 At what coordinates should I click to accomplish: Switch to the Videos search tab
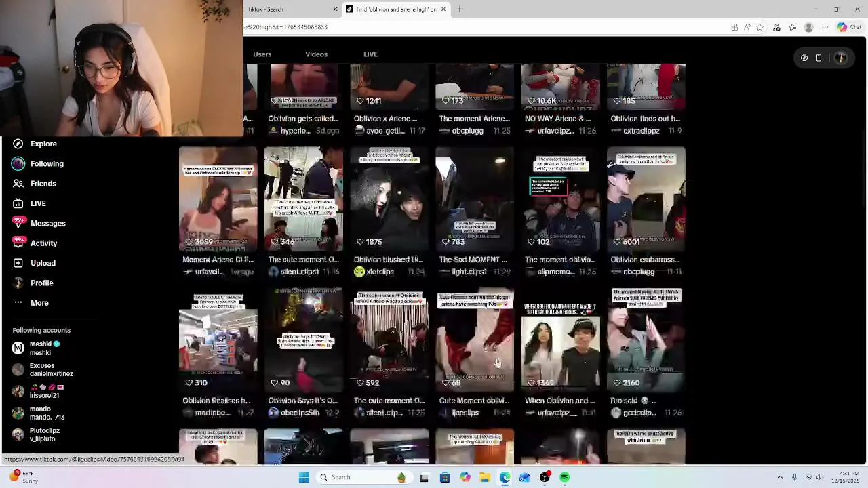[316, 54]
